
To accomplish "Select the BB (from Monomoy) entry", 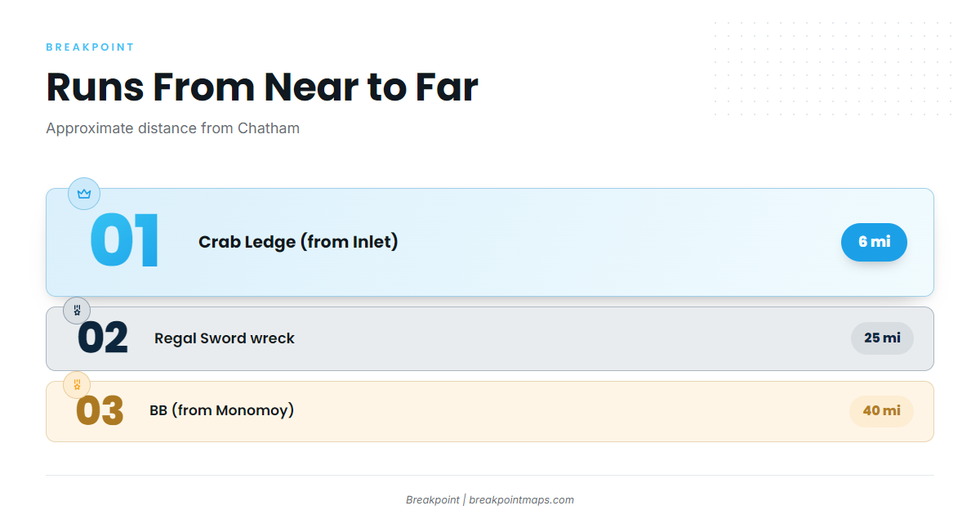I will click(222, 410).
